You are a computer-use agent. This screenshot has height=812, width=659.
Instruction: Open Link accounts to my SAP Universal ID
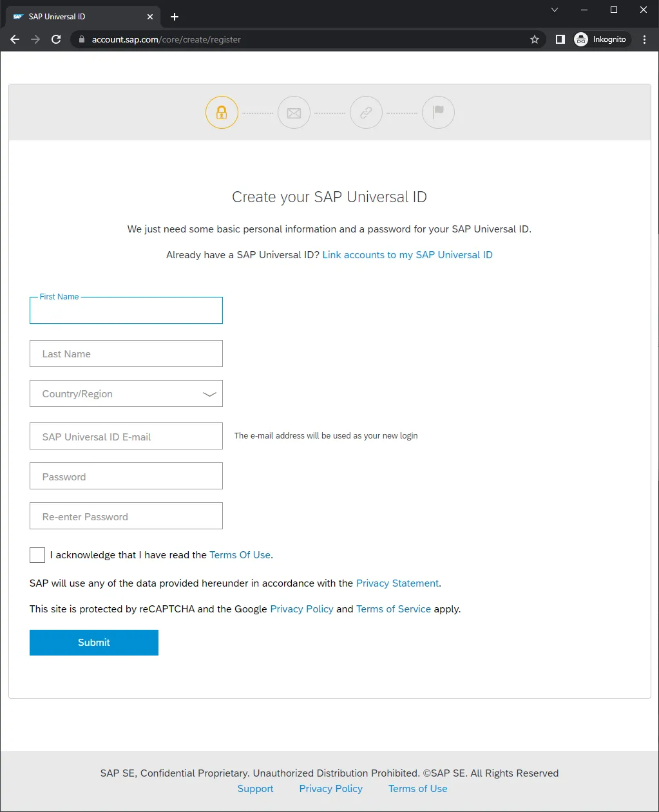tap(407, 255)
